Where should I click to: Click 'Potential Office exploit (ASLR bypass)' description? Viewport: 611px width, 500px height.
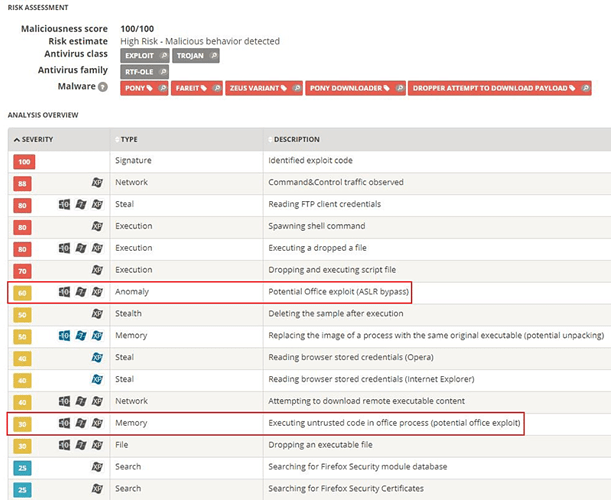point(339,292)
